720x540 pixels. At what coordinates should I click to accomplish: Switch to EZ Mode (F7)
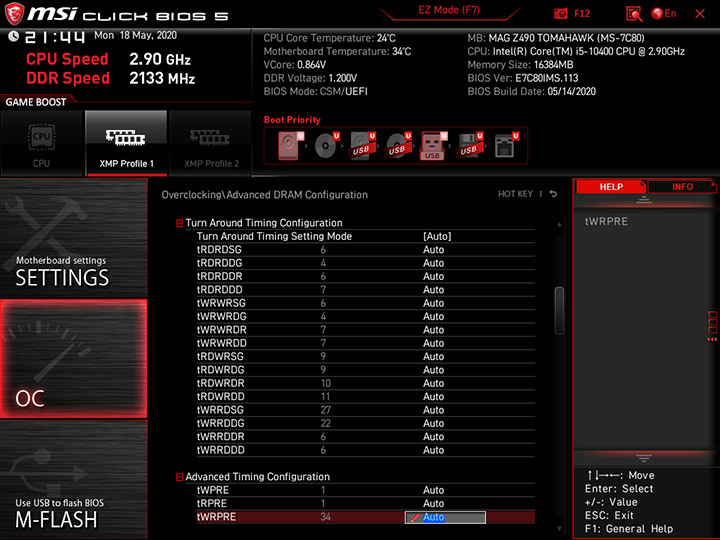(x=449, y=10)
